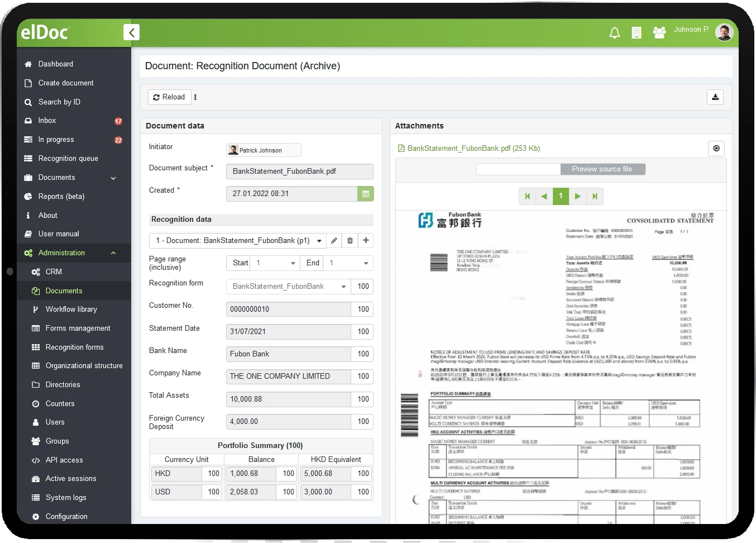This screenshot has width=756, height=543.
Task: Select page 1 in preview pager
Action: (x=561, y=196)
